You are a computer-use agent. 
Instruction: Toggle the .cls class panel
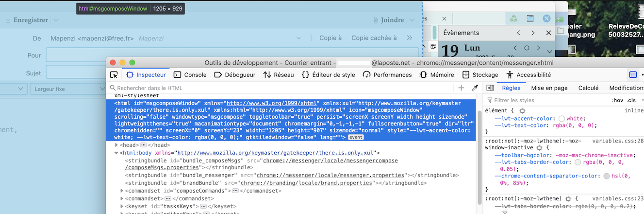(631, 100)
